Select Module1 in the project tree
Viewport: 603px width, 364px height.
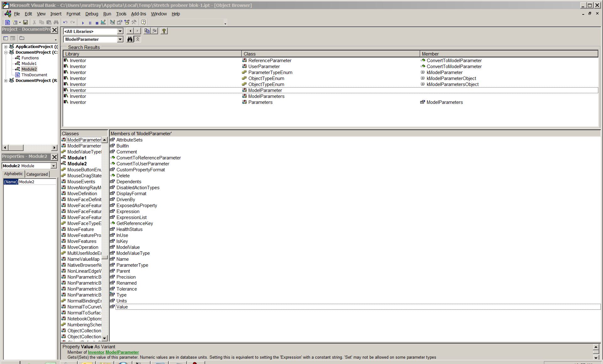tap(29, 63)
